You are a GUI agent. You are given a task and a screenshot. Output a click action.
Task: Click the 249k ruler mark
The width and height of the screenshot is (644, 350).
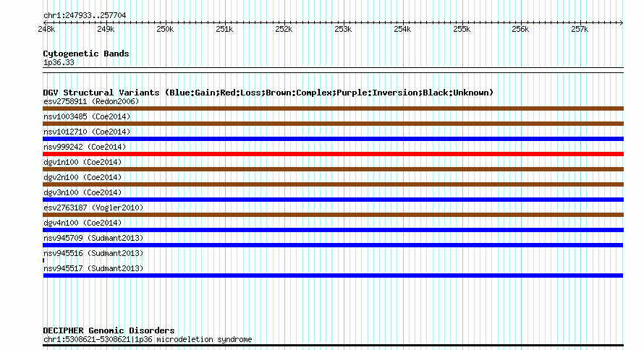pos(106,30)
